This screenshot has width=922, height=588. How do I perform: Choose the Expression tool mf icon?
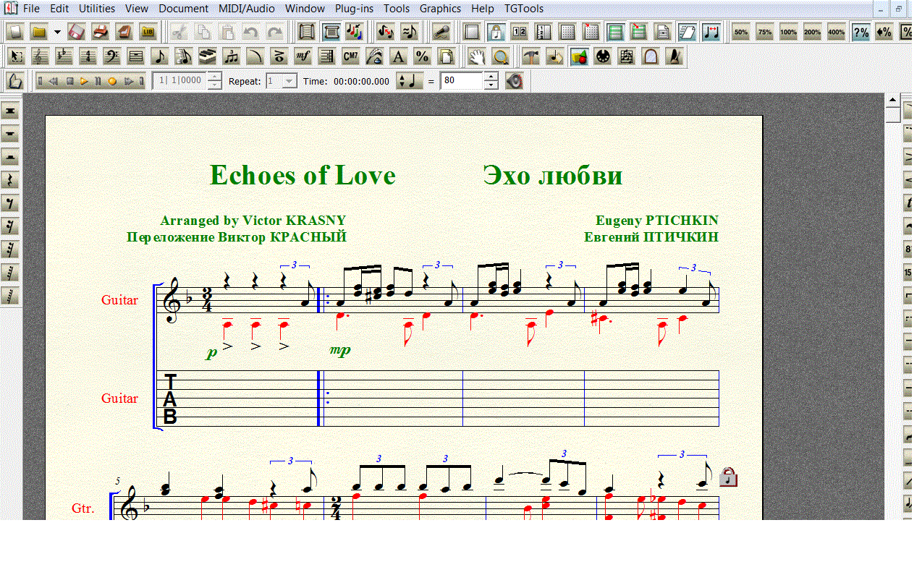coord(303,56)
